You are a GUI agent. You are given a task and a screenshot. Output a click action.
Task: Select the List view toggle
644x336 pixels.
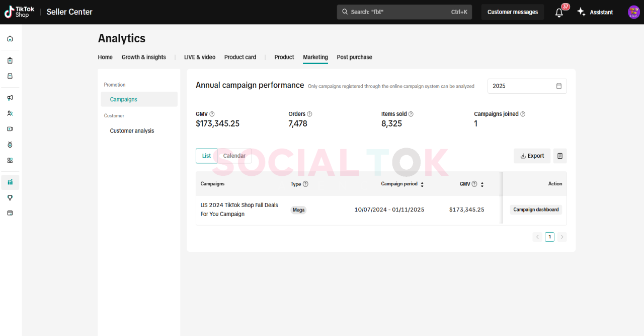click(206, 156)
